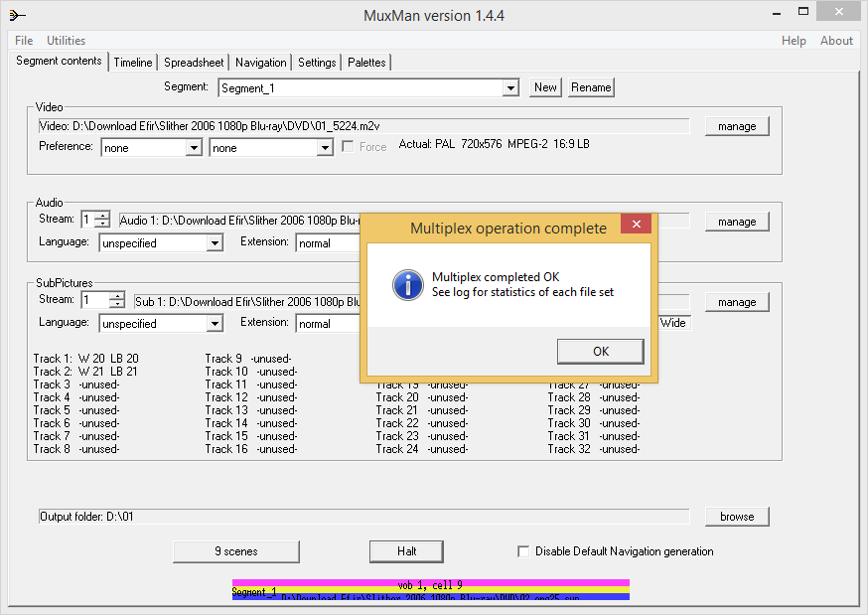Expand the Audio Language dropdown
This screenshot has width=868, height=615.
(x=215, y=243)
